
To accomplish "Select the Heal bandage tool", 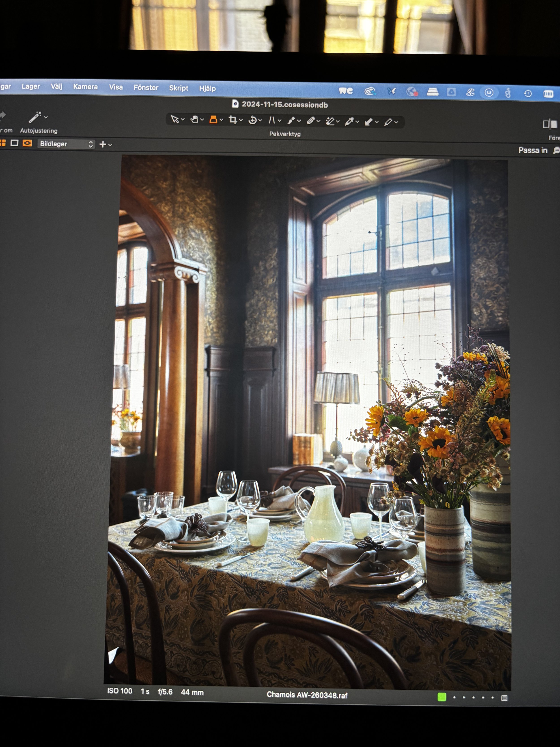I will pyautogui.click(x=310, y=121).
